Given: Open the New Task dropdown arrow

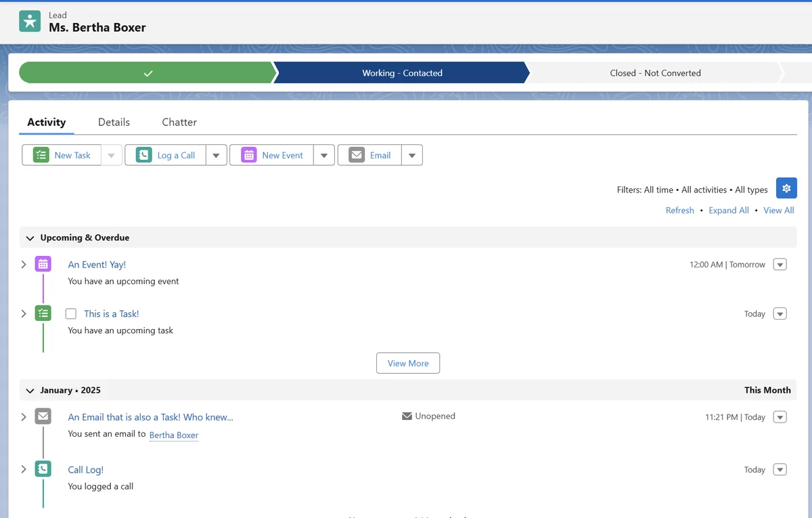Looking at the screenshot, I should coord(112,155).
